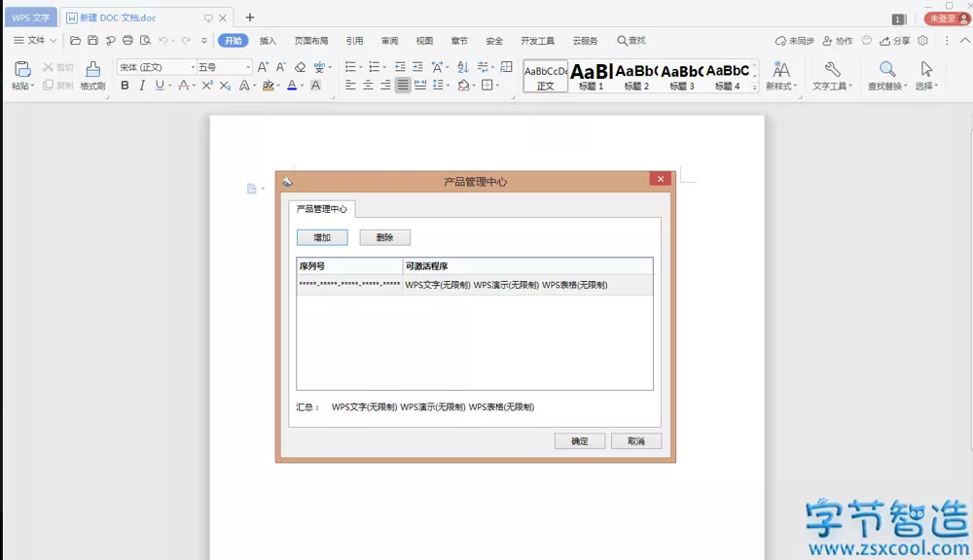973x560 pixels.
Task: Open a file with the folder icon
Action: pos(75,40)
